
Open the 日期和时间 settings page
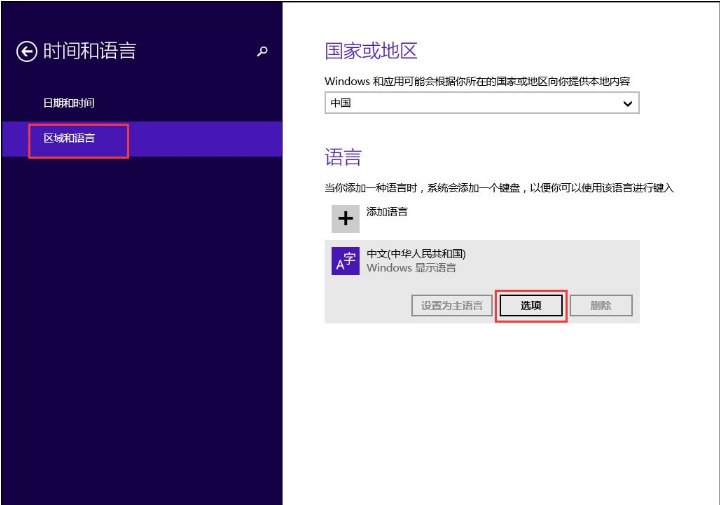coord(69,103)
